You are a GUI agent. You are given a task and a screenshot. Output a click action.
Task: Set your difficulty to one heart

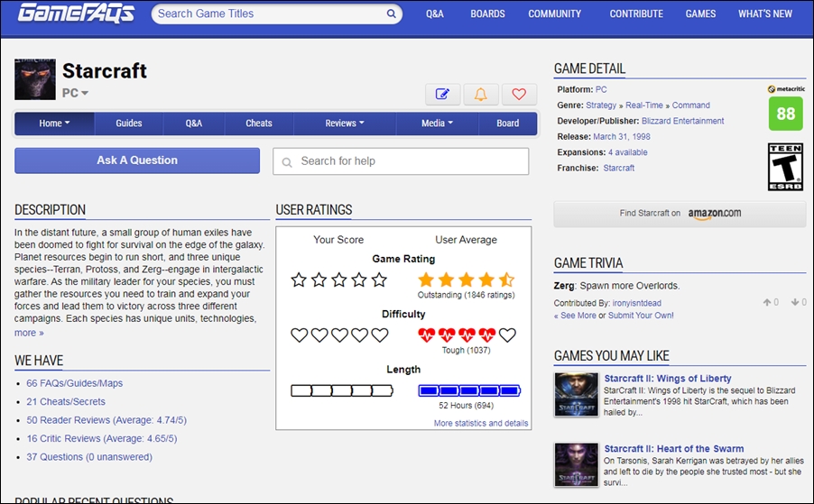(x=299, y=335)
